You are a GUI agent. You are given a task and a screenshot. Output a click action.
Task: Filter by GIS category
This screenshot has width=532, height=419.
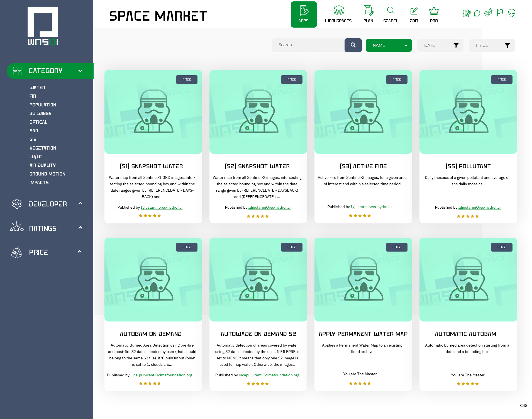click(33, 139)
